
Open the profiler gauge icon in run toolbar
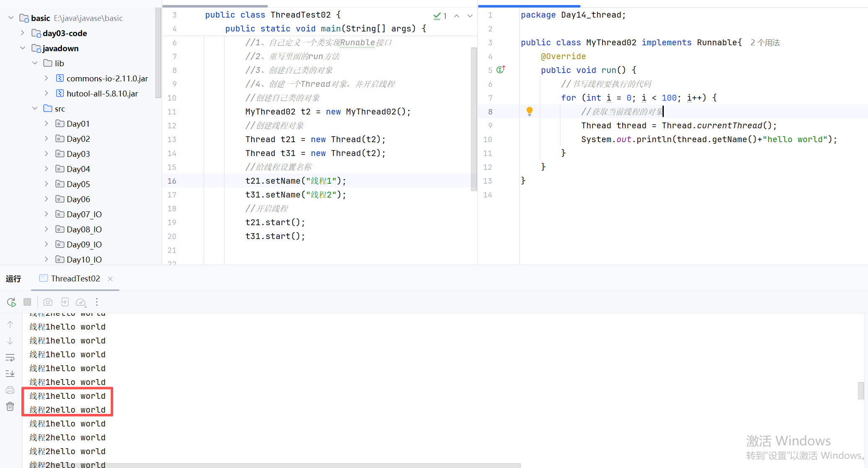click(x=81, y=302)
